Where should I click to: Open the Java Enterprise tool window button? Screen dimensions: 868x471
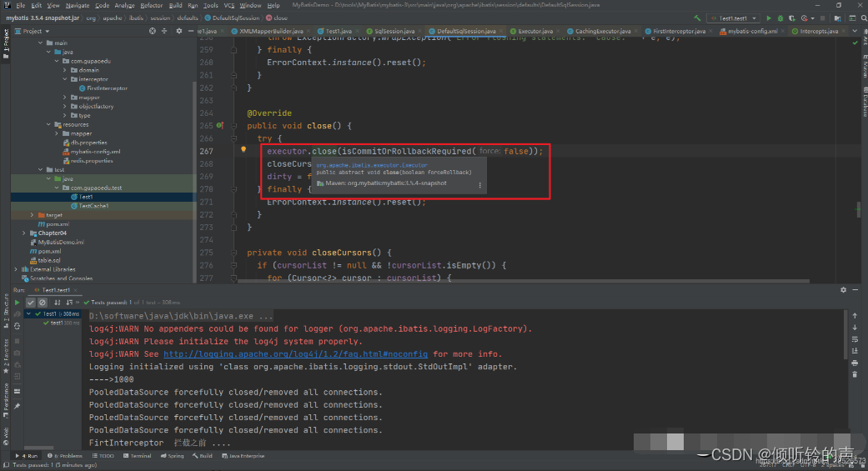243,456
